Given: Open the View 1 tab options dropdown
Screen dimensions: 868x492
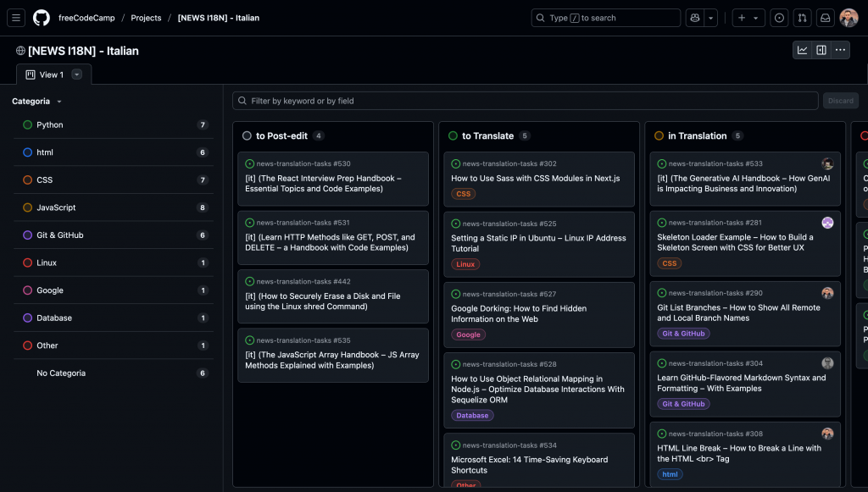Looking at the screenshot, I should coord(77,75).
